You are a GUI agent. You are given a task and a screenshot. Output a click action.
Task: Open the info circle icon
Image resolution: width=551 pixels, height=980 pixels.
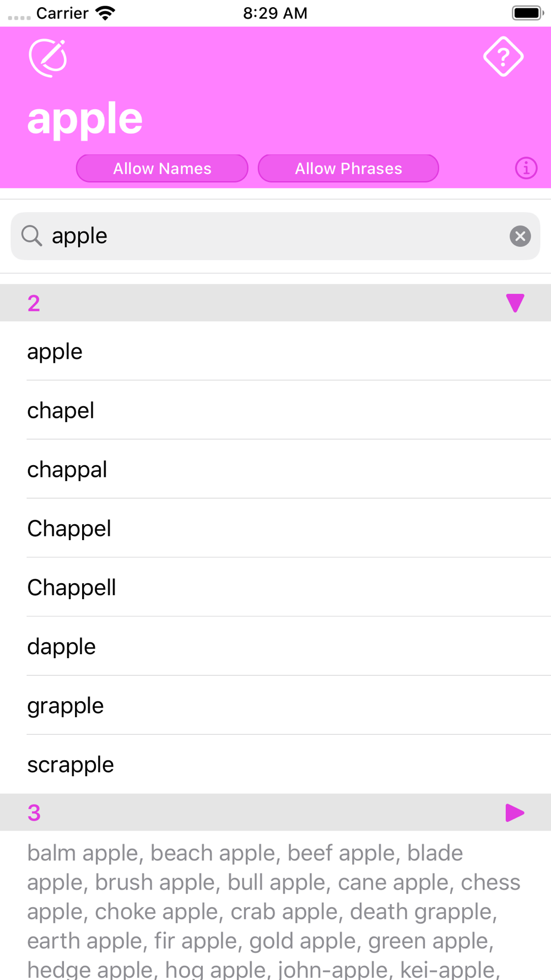pos(526,168)
